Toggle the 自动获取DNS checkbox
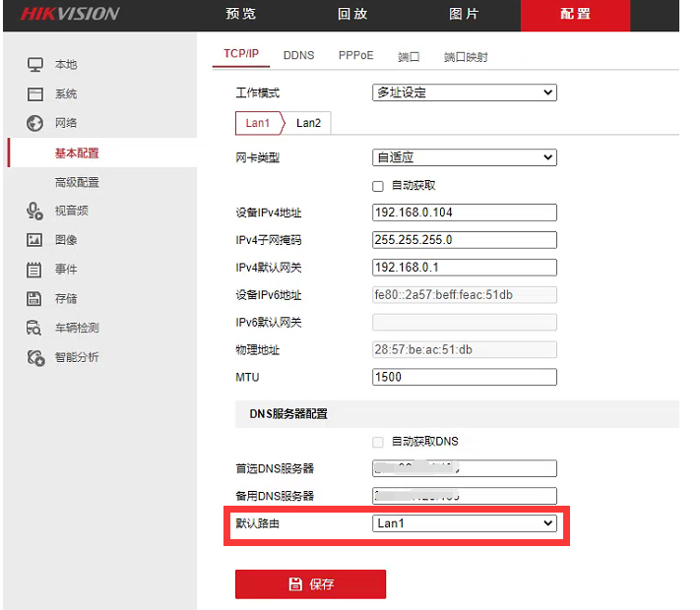700x610 pixels. [x=378, y=442]
